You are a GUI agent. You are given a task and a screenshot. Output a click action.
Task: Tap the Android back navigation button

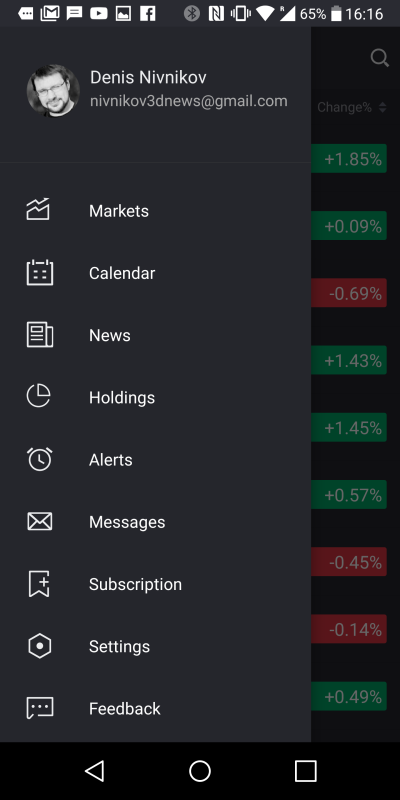pos(95,770)
